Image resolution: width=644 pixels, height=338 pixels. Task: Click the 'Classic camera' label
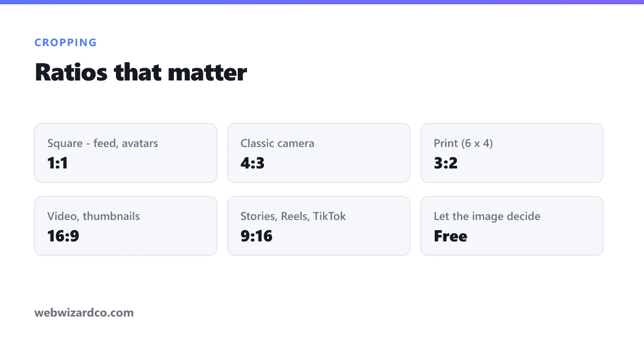point(277,143)
